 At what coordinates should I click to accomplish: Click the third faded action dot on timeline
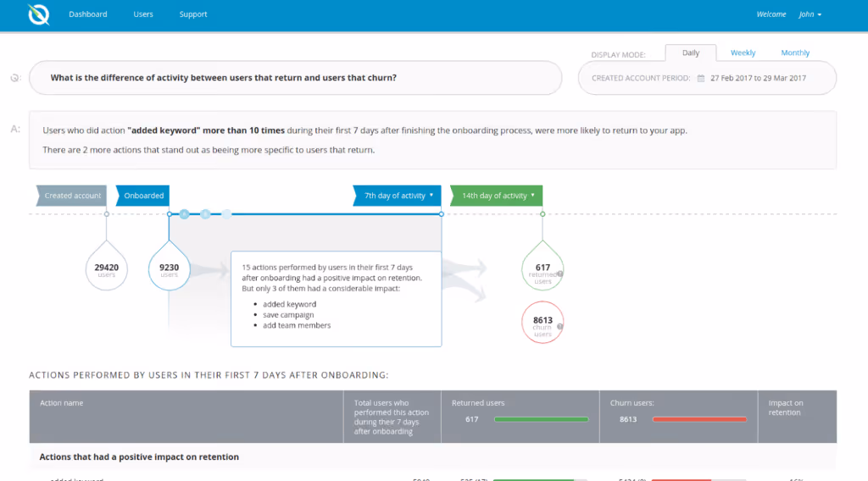(226, 214)
